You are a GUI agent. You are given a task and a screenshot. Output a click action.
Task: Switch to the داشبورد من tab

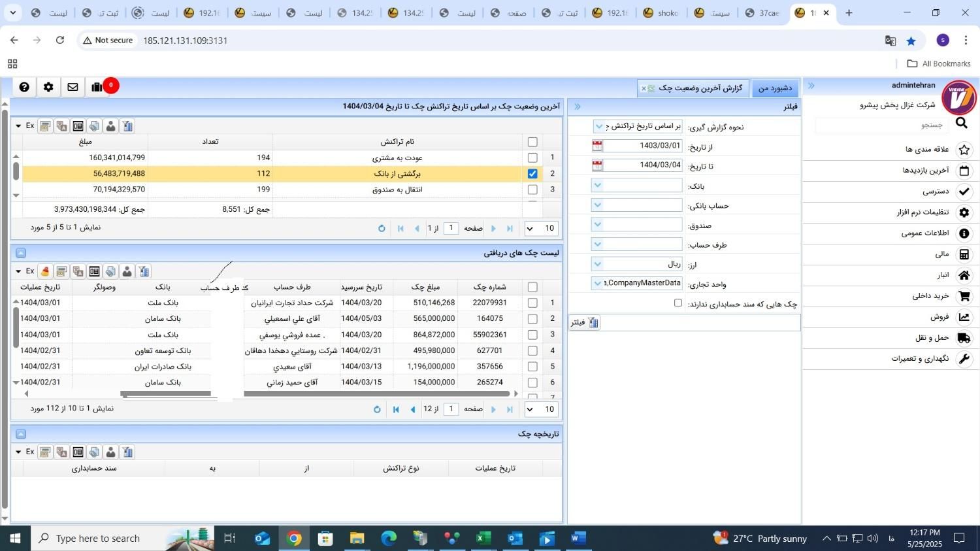pyautogui.click(x=774, y=87)
